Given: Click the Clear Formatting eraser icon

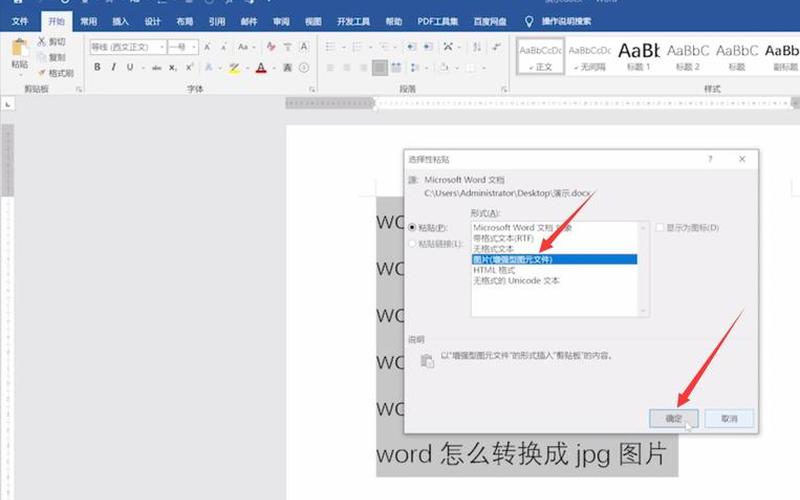Looking at the screenshot, I should [x=271, y=47].
